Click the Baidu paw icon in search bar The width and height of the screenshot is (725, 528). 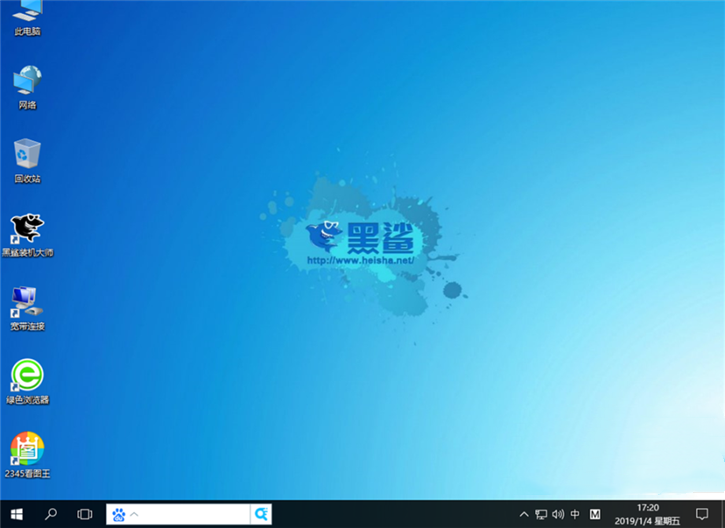pyautogui.click(x=119, y=514)
